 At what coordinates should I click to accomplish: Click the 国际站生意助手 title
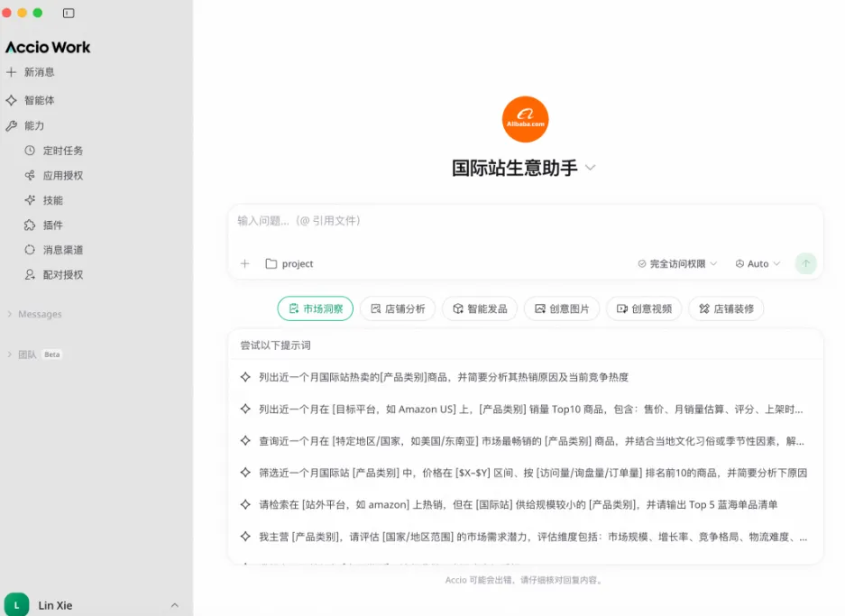tap(515, 168)
